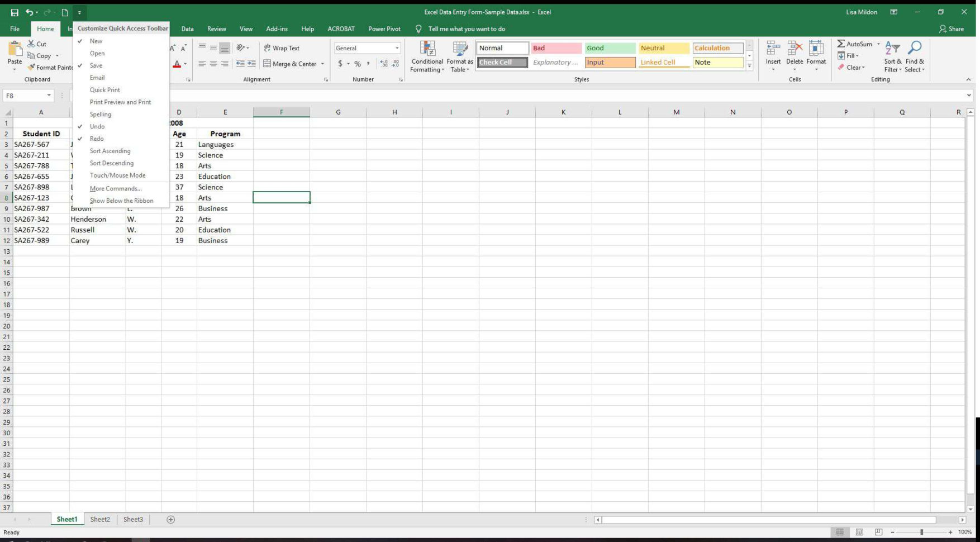Select More Commands from the menu
980x542 pixels.
point(116,188)
